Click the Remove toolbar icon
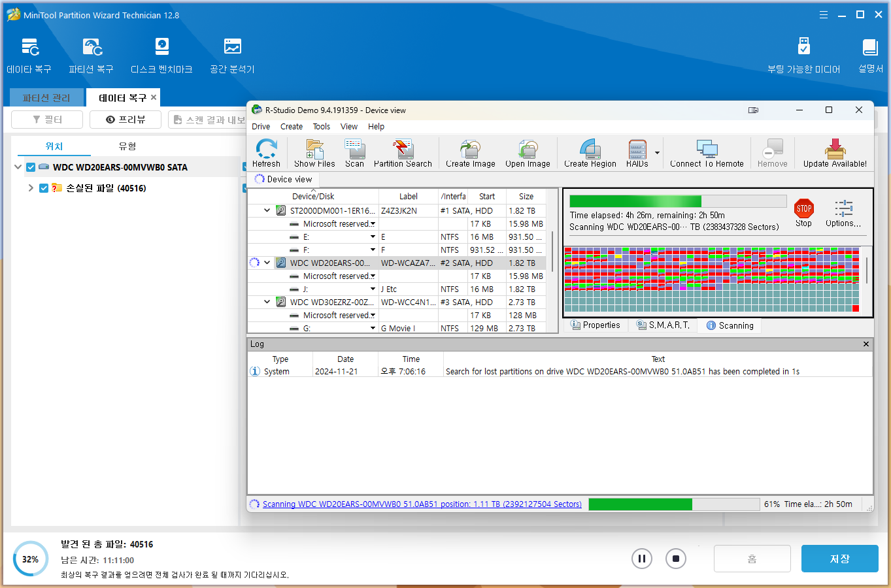 point(773,154)
